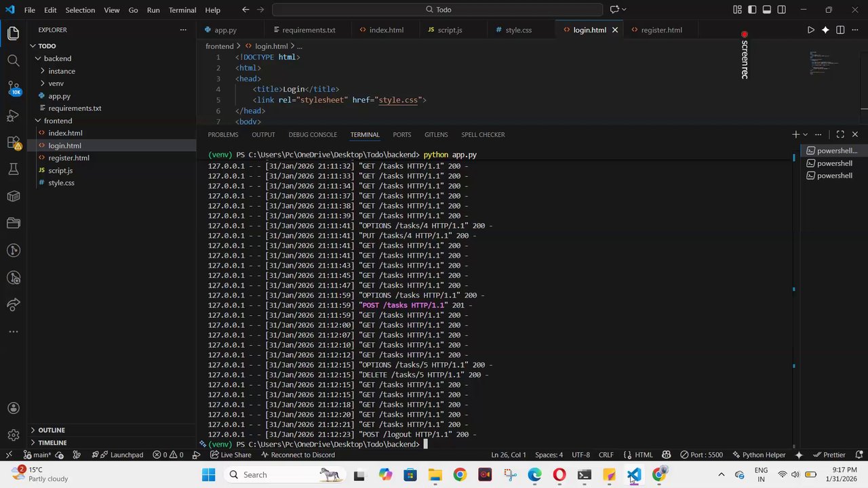Switch to the PROBLEMS panel tab
The width and height of the screenshot is (868, 488).
[x=223, y=134]
